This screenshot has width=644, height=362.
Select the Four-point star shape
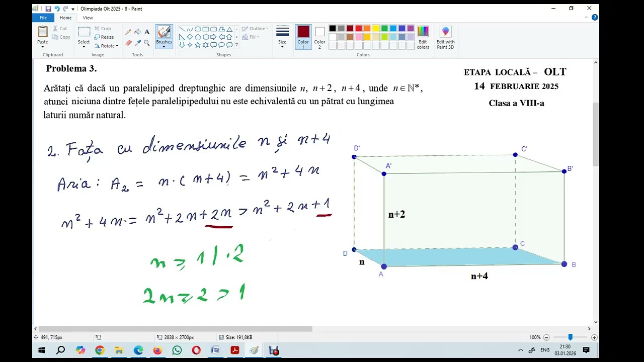(x=190, y=45)
